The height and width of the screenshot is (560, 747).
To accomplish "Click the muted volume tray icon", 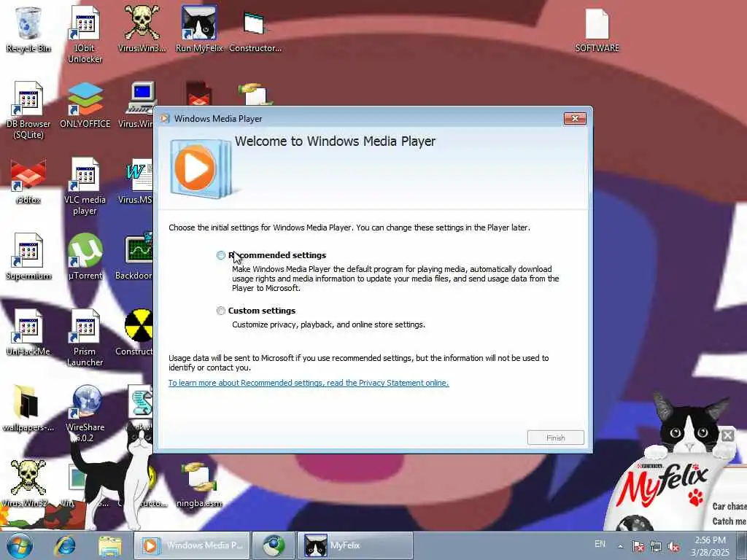I will pos(673,546).
